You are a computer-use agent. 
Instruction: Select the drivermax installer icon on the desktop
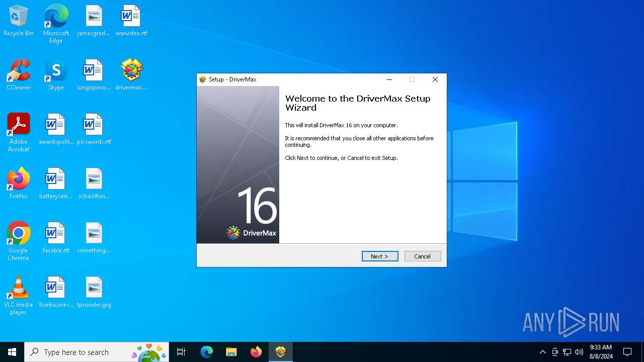coord(131,75)
